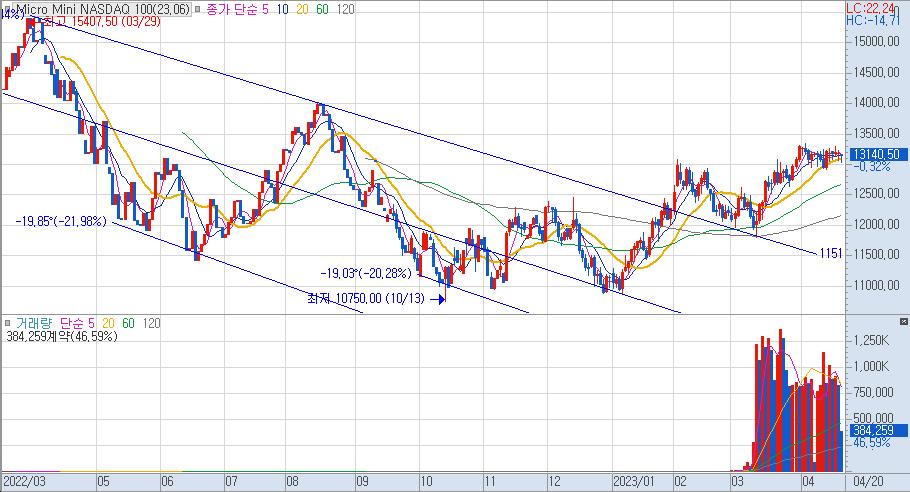Click the 500,000 volume axis label
Viewport: 910px width, 492px height.
click(873, 418)
